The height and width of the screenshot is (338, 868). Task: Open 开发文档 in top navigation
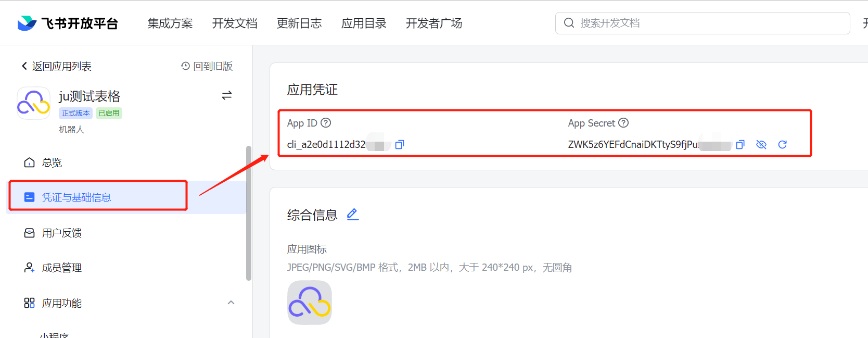click(235, 23)
